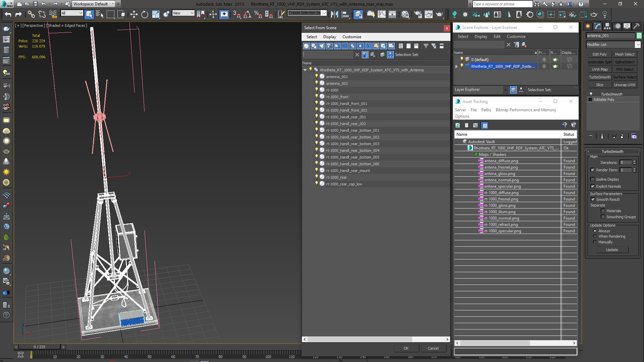Click the time slider showing 0 / 225
The image size is (644, 362).
40,347
